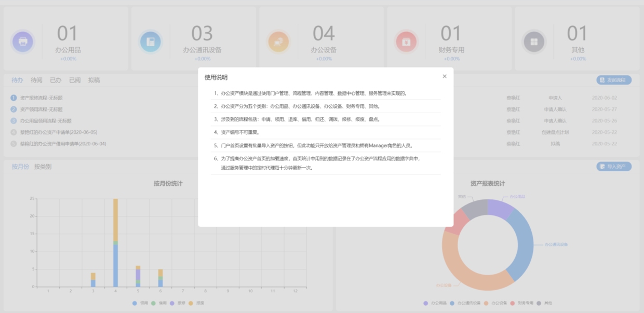644x313 pixels.
Task: Click the 拟稿 status in last row
Action: pos(555,143)
